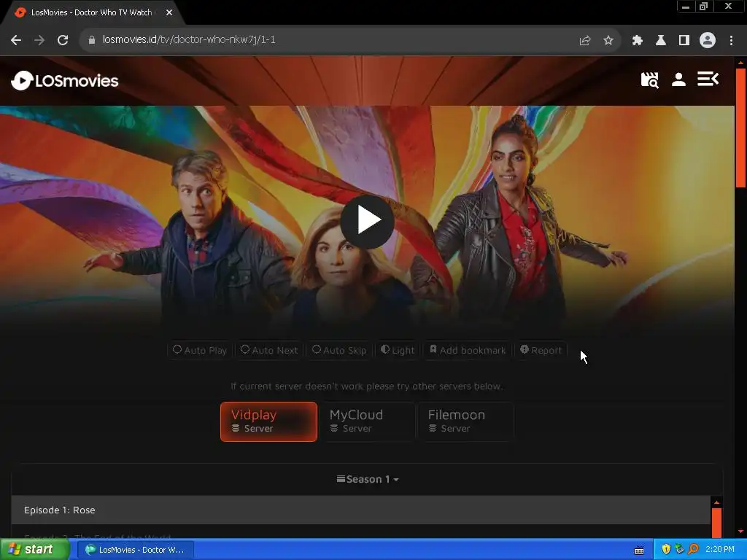The image size is (747, 560).
Task: Go back in the browser
Action: pyautogui.click(x=16, y=40)
